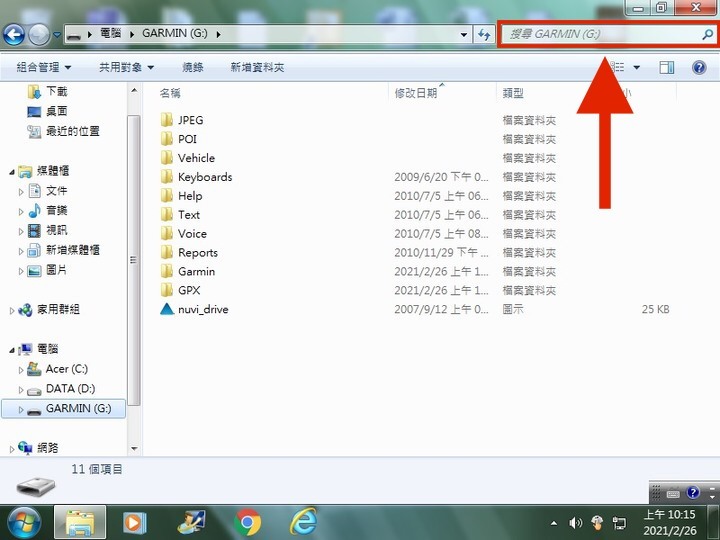Click the search box for GARMIN (G:)
This screenshot has width=720, height=540.
point(607,34)
